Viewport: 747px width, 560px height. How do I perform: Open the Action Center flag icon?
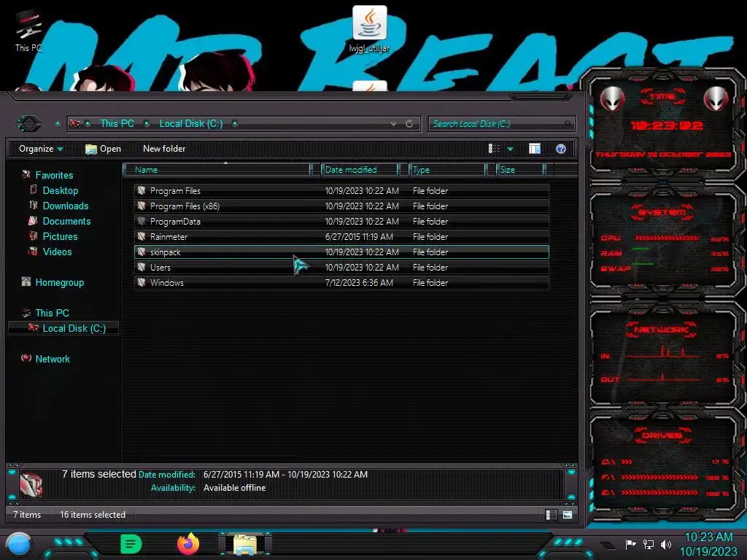tap(631, 544)
